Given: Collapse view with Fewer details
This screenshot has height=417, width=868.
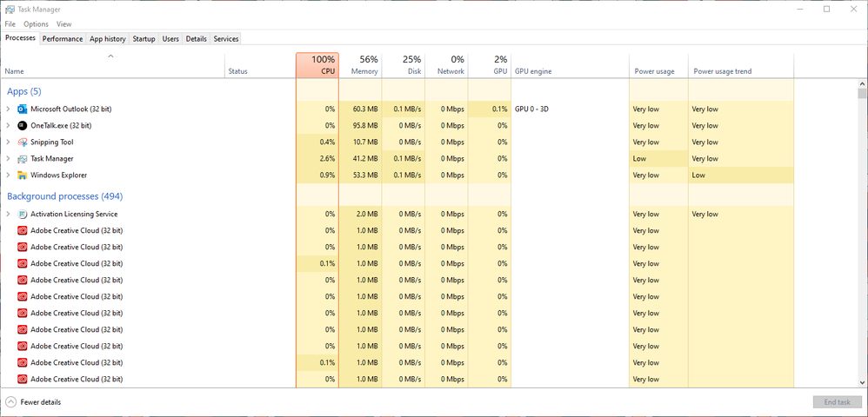Looking at the screenshot, I should [33, 402].
